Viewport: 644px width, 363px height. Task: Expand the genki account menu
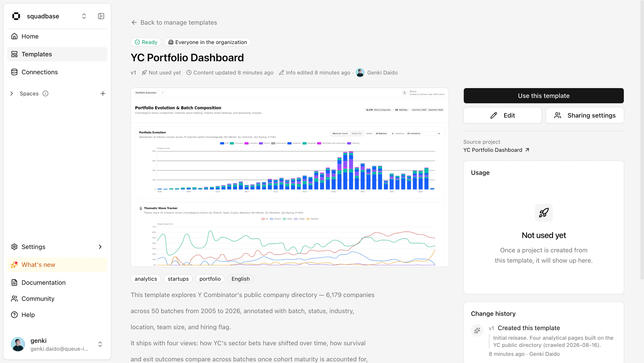(x=100, y=344)
